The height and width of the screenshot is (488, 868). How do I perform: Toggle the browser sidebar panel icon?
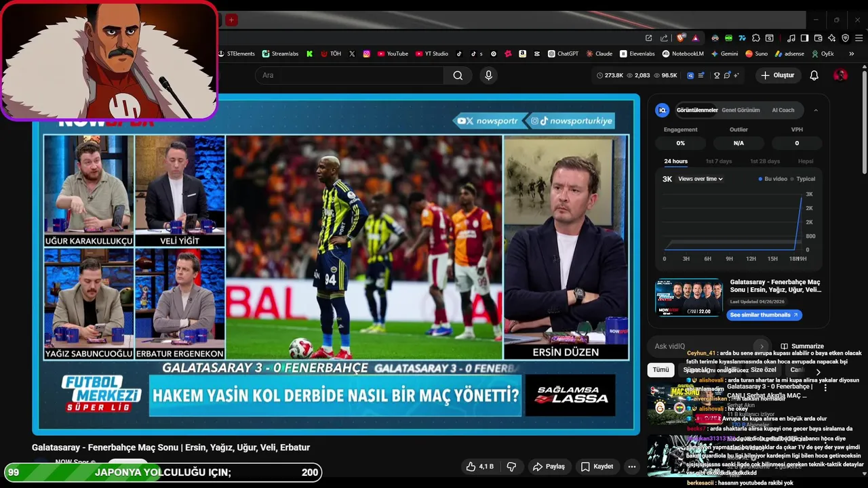[x=804, y=38]
